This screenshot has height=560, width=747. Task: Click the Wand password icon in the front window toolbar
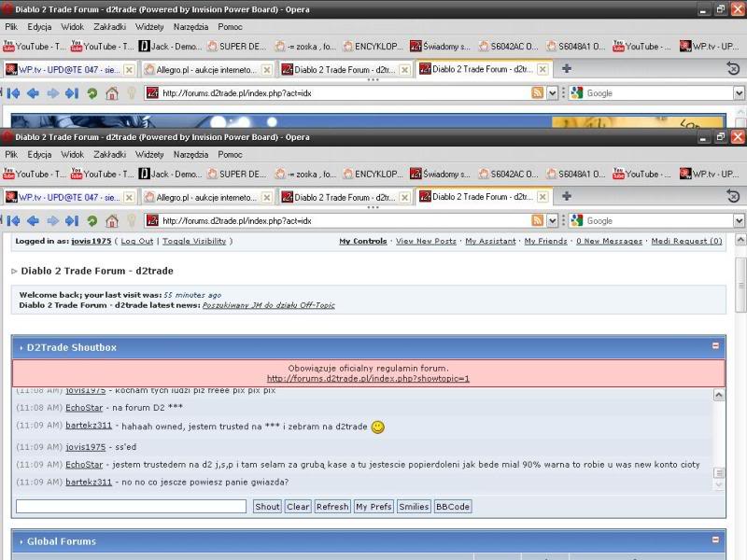coord(132,221)
